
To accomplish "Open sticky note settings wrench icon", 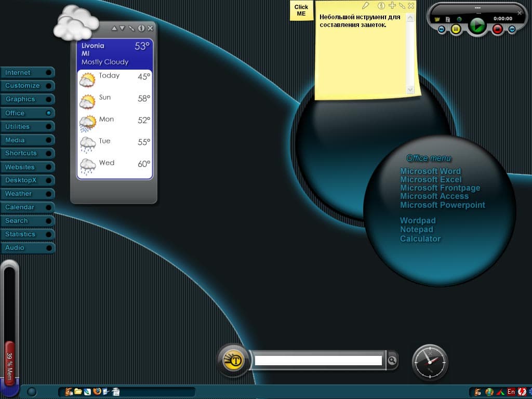I will pyautogui.click(x=402, y=5).
